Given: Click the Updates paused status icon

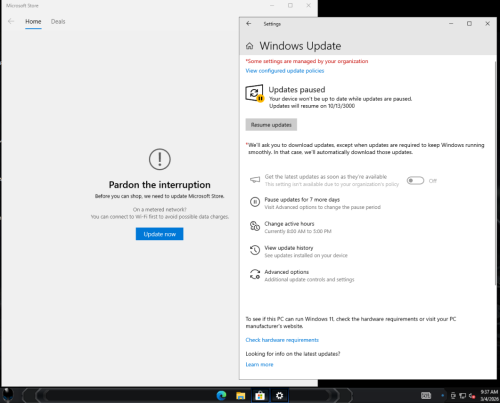Looking at the screenshot, I should click(255, 93).
